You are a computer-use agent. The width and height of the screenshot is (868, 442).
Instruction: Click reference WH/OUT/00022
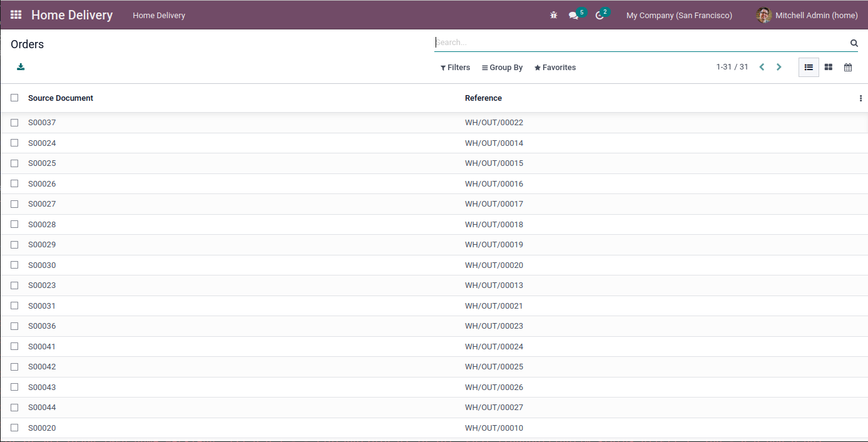click(494, 123)
